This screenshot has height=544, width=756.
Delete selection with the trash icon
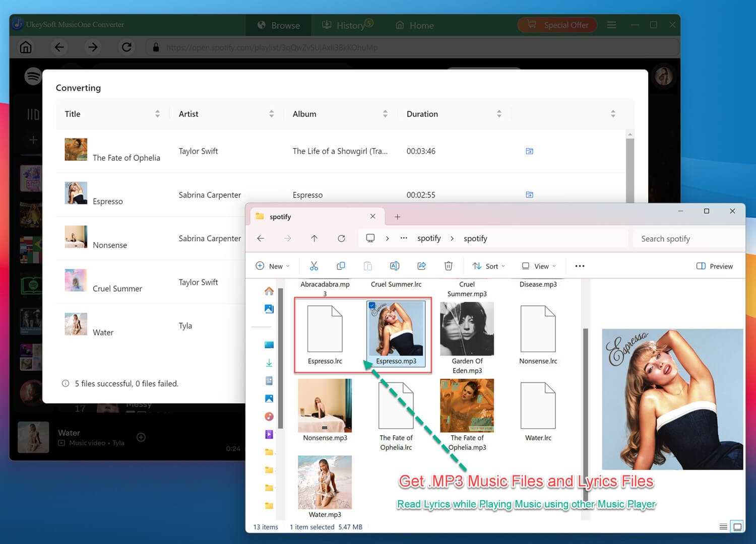point(448,266)
